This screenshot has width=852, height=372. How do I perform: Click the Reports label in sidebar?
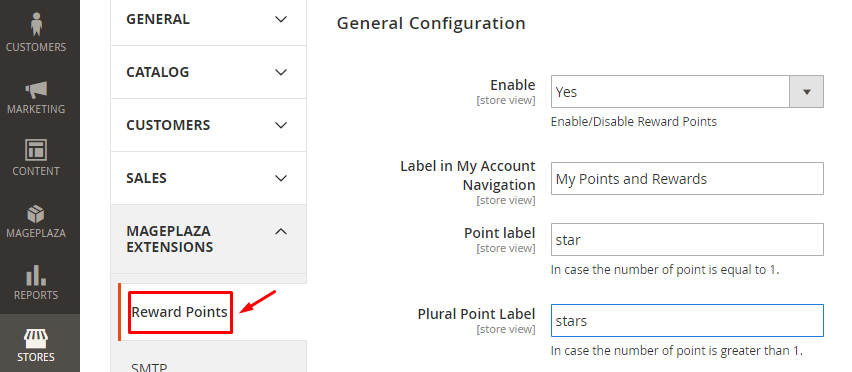(x=36, y=295)
